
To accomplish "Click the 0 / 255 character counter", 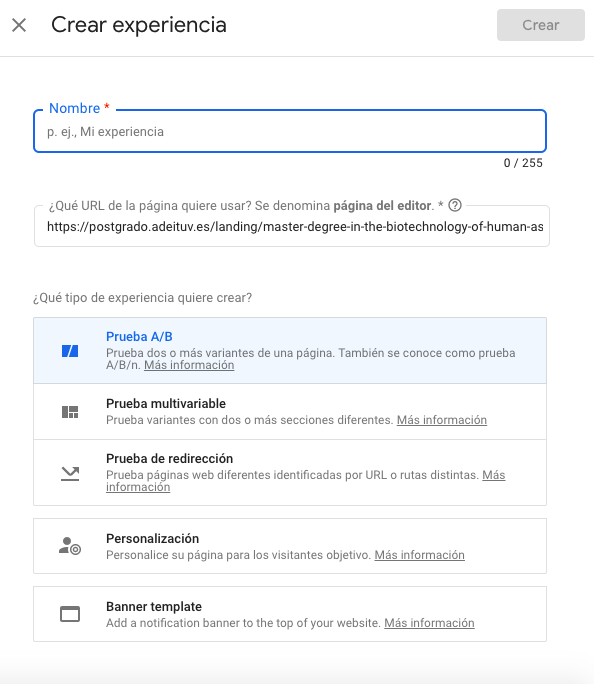I will (x=523, y=163).
